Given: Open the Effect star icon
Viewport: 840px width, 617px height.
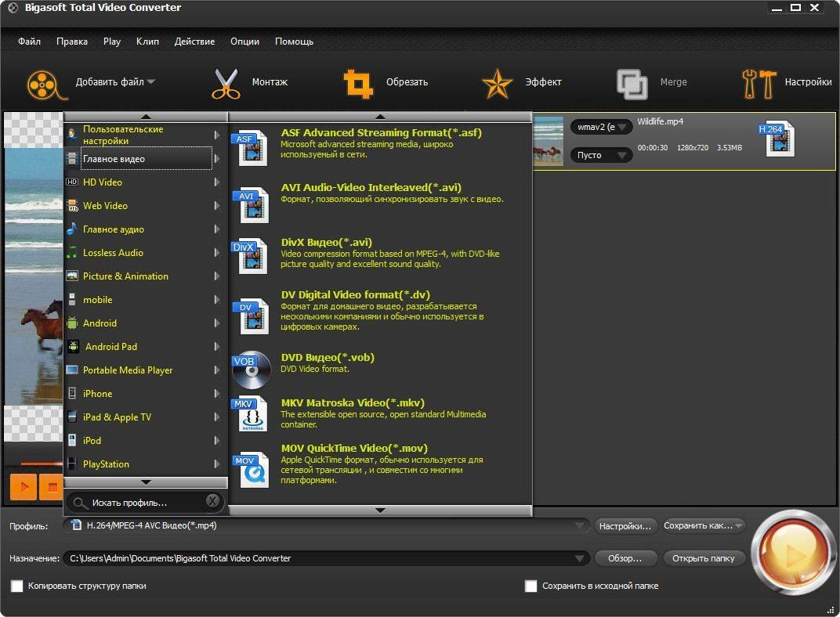Looking at the screenshot, I should click(497, 84).
